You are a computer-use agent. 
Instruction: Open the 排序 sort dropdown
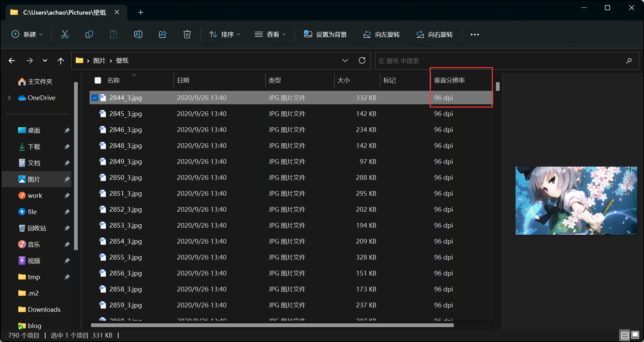coord(225,34)
